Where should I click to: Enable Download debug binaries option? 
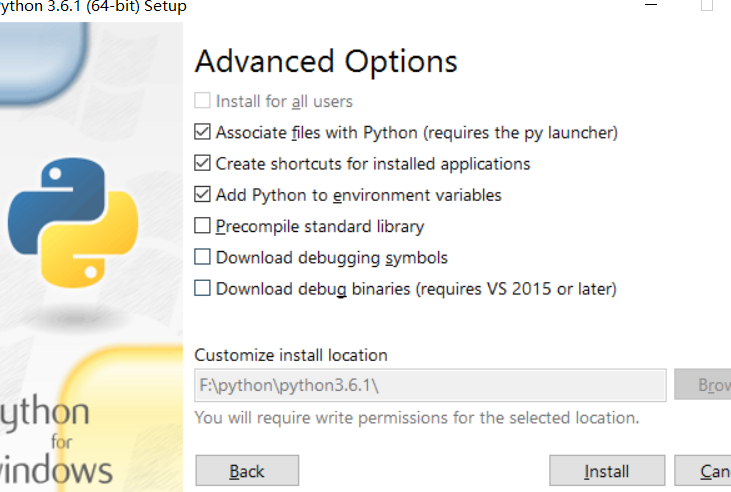click(203, 289)
